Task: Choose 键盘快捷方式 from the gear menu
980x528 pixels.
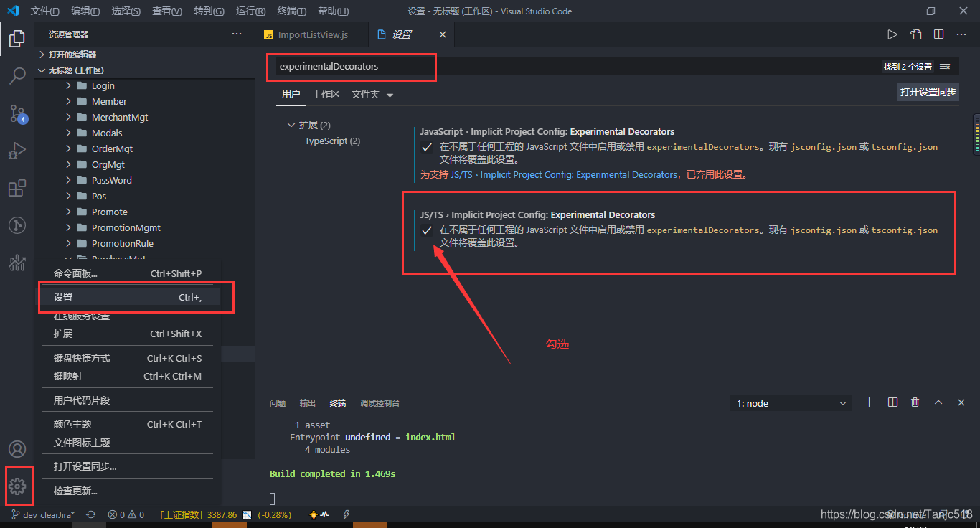Action: pyautogui.click(x=128, y=358)
